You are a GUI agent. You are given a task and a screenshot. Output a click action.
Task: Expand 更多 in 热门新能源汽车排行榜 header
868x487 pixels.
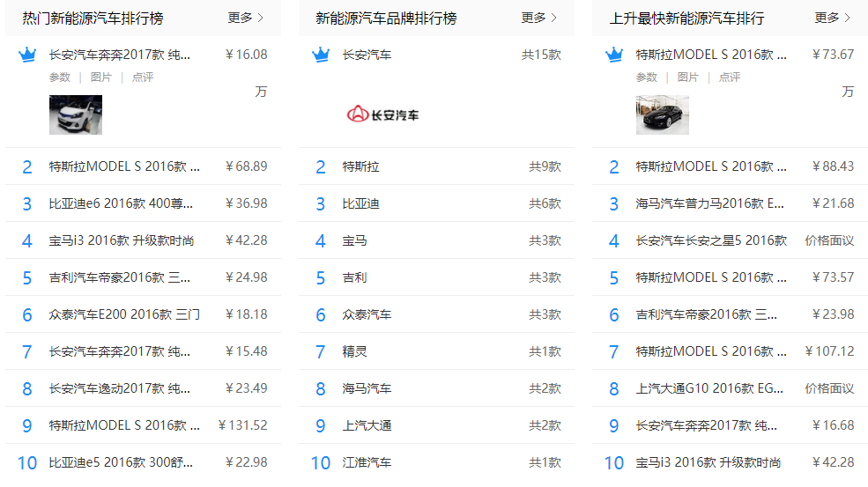pos(246,18)
